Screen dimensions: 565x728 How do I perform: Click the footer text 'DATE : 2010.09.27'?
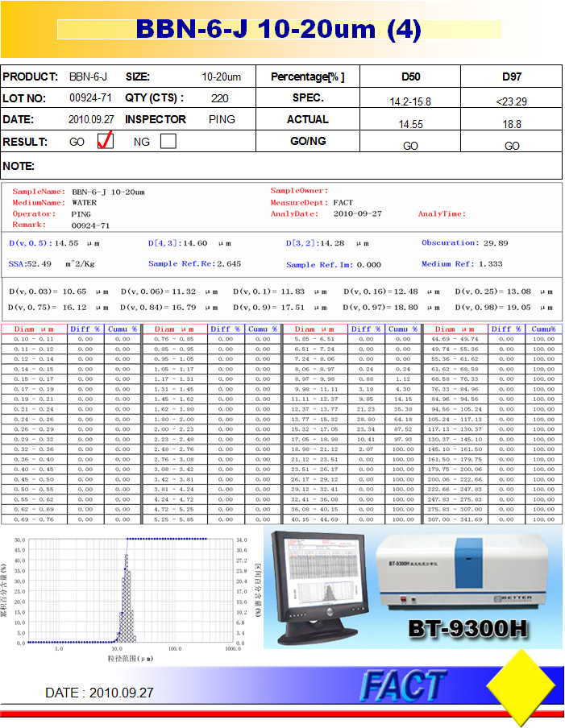pos(99,693)
